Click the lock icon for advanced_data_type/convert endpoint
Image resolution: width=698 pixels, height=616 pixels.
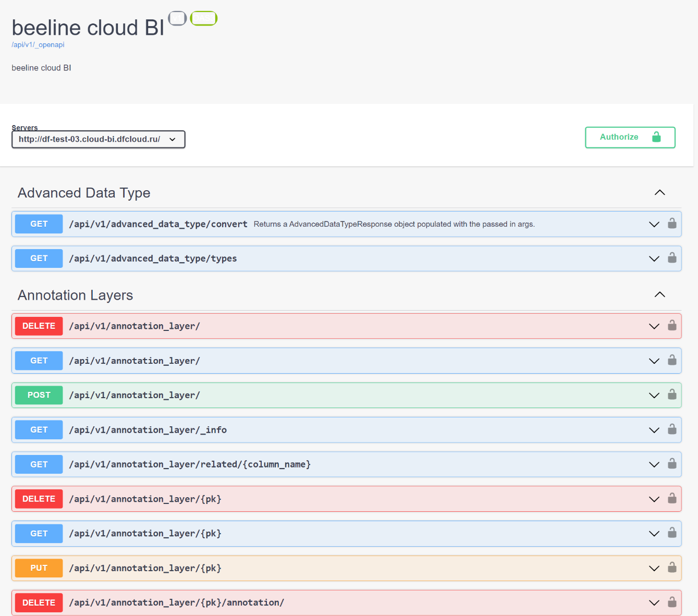[672, 224]
